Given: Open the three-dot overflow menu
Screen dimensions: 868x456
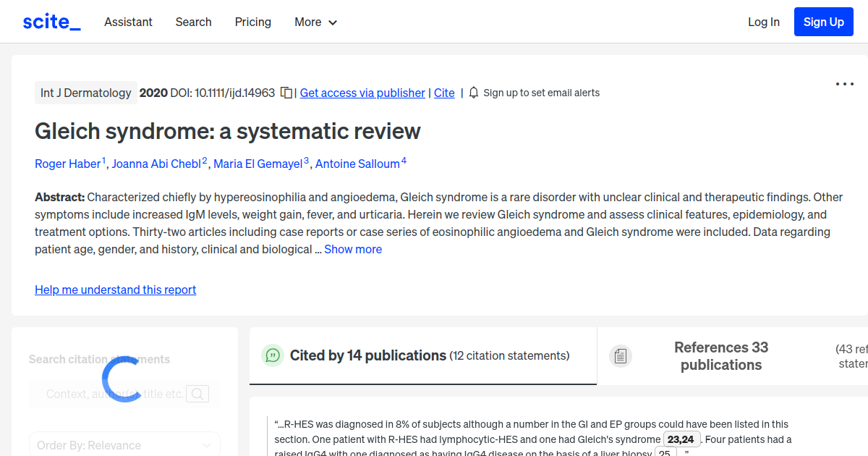Looking at the screenshot, I should pyautogui.click(x=844, y=84).
